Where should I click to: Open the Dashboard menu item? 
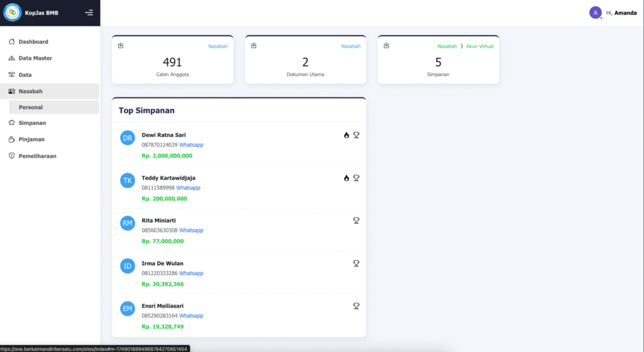[x=33, y=42]
